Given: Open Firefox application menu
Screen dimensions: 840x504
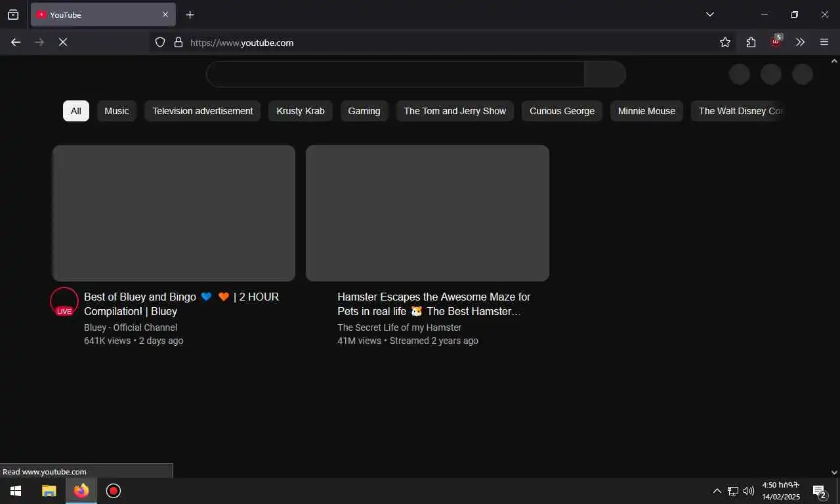Looking at the screenshot, I should tap(824, 42).
